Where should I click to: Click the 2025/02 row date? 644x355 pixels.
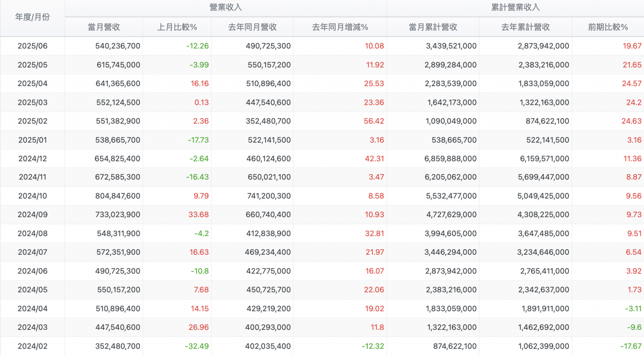(x=32, y=121)
